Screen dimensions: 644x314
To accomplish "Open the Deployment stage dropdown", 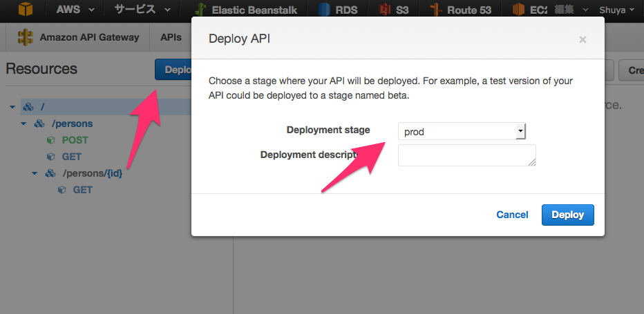I will pos(462,132).
